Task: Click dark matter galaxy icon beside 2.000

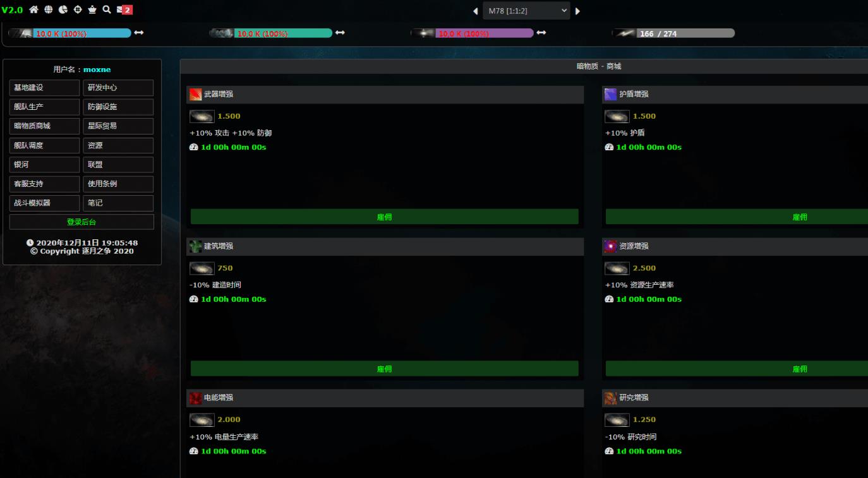Action: pyautogui.click(x=202, y=420)
